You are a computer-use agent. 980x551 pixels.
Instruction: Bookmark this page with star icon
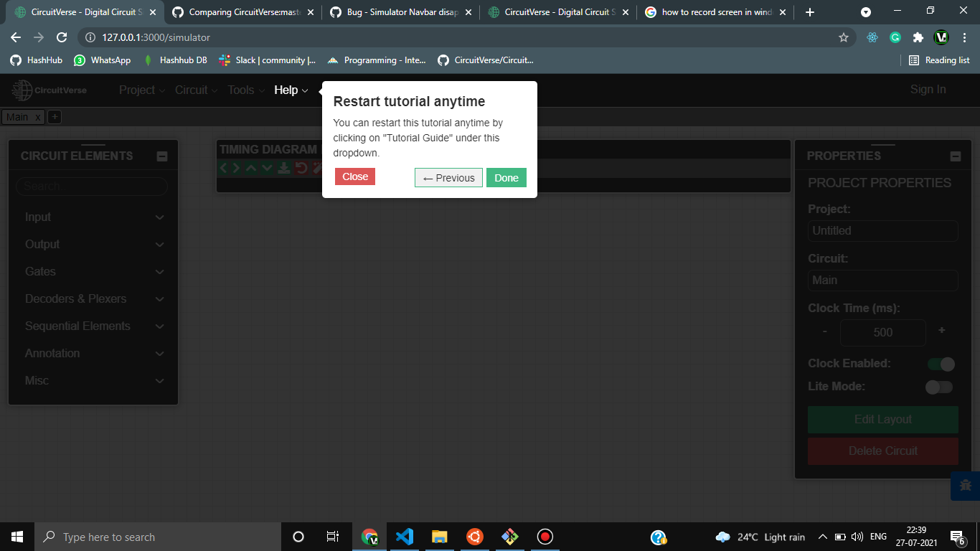click(x=844, y=37)
